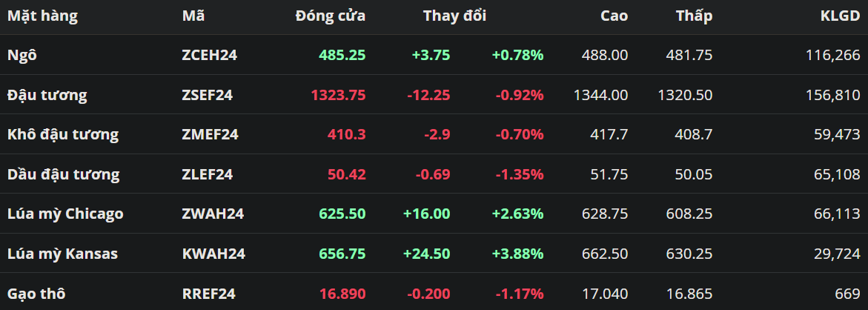Select the Lúa mỳ Kansas row label
868x310 pixels.
[62, 254]
